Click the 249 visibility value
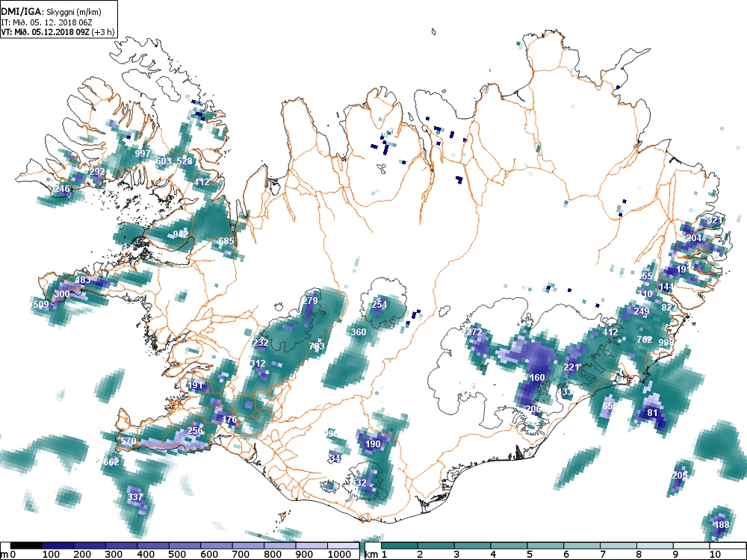747x560 pixels. 642,311
